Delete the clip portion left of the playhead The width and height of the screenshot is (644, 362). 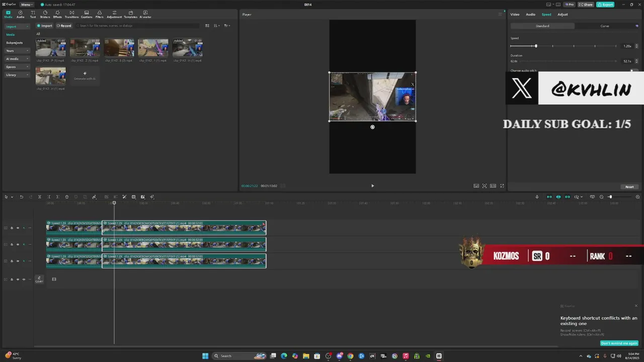coord(49,197)
